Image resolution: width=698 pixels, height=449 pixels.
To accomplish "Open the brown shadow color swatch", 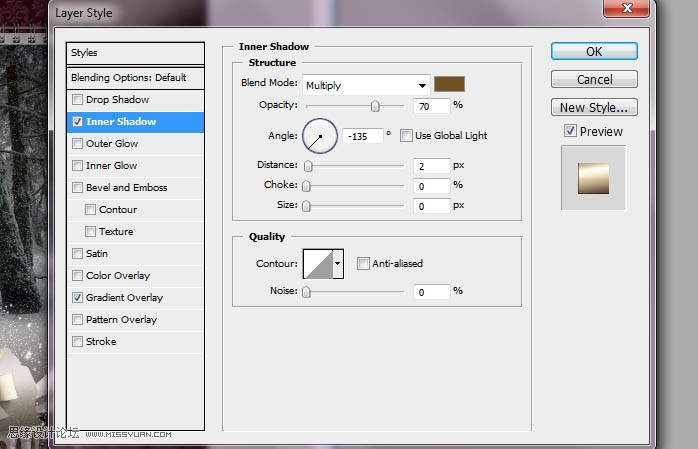I will pyautogui.click(x=449, y=84).
